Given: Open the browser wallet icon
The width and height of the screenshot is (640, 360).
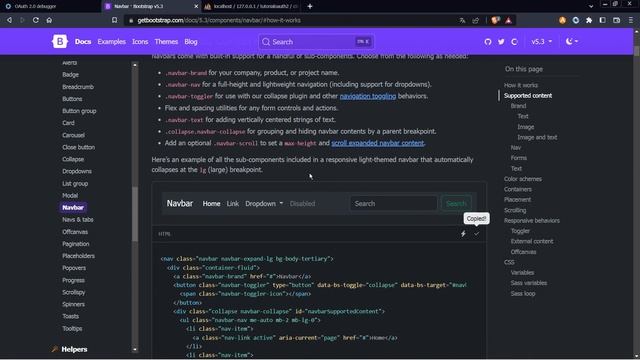Looking at the screenshot, I should coord(616,20).
